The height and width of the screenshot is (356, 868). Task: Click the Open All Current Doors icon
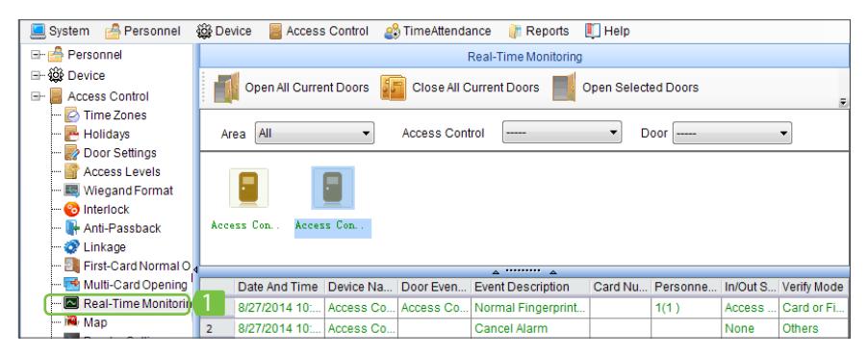point(226,88)
